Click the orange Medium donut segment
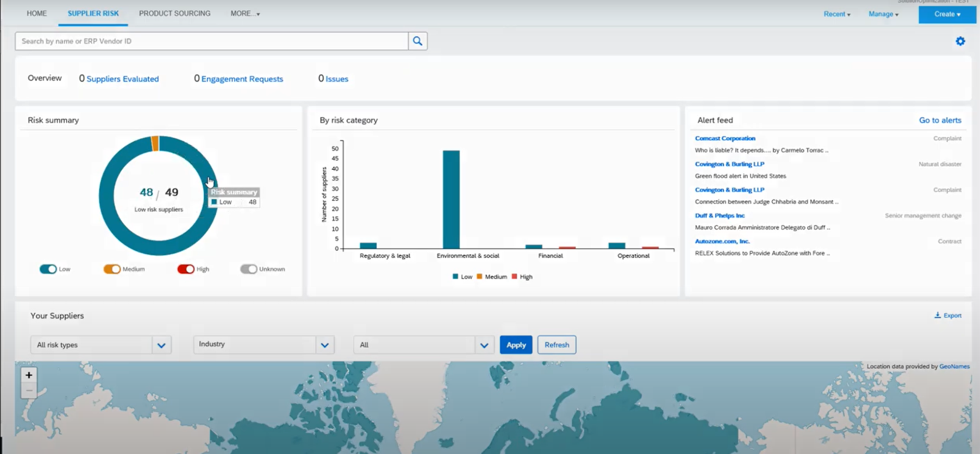This screenshot has height=454, width=980. click(155, 143)
